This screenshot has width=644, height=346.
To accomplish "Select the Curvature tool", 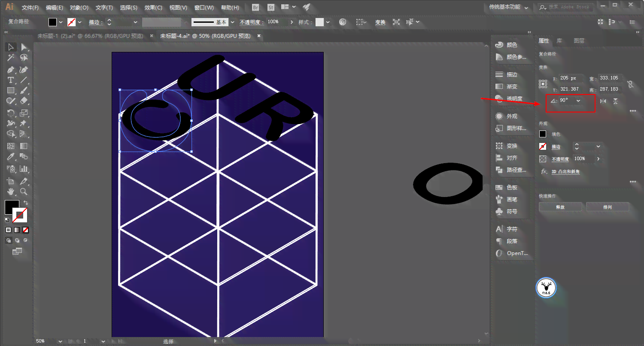I will click(24, 70).
